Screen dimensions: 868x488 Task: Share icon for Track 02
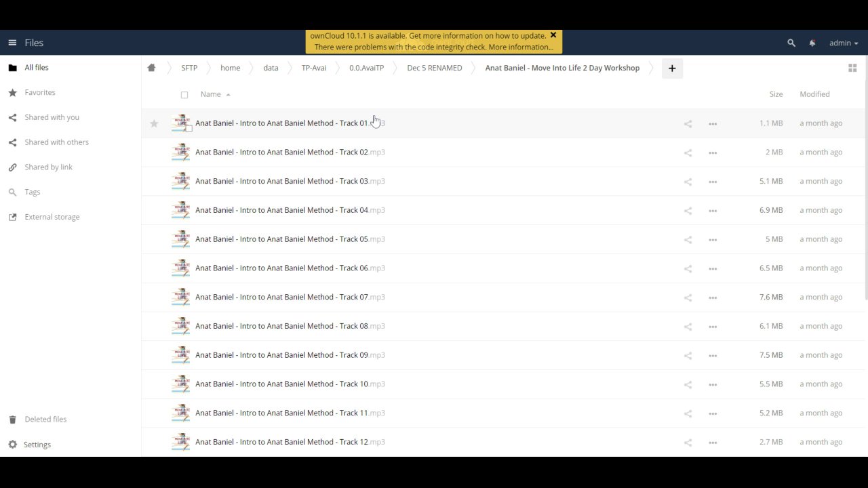(688, 152)
